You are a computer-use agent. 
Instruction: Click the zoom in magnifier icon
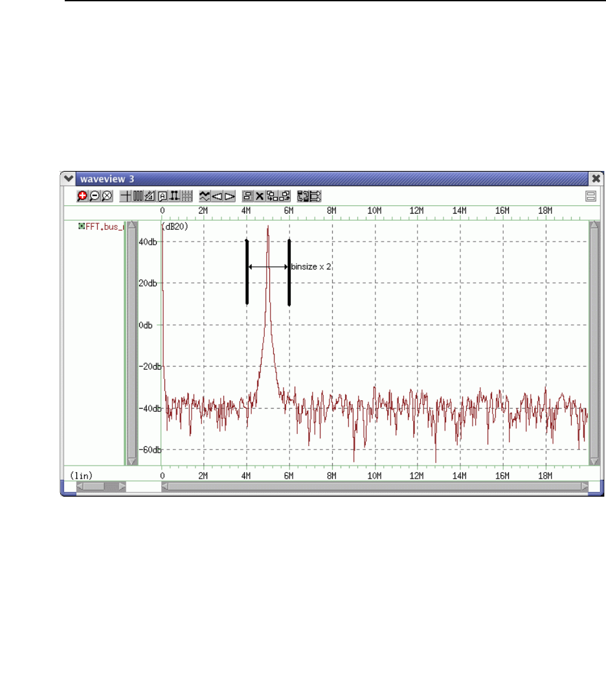click(x=82, y=196)
